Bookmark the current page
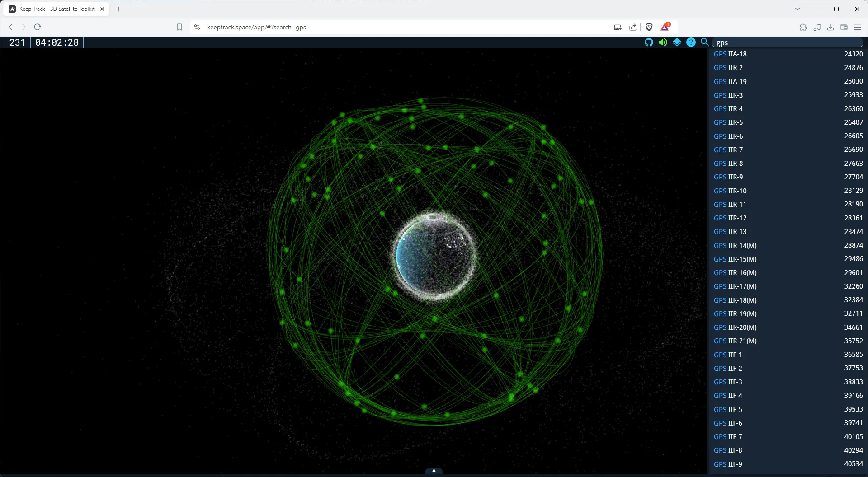Image resolution: width=868 pixels, height=477 pixels. (179, 27)
